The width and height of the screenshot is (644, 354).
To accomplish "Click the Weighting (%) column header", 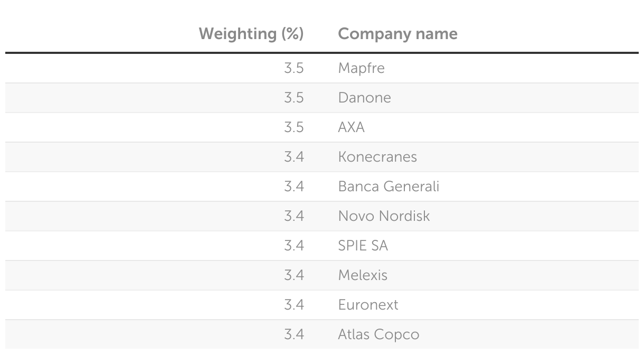I will (251, 34).
